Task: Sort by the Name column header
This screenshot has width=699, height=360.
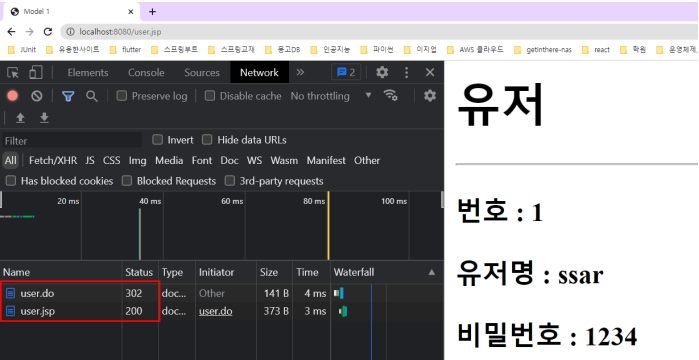Action: (x=61, y=272)
